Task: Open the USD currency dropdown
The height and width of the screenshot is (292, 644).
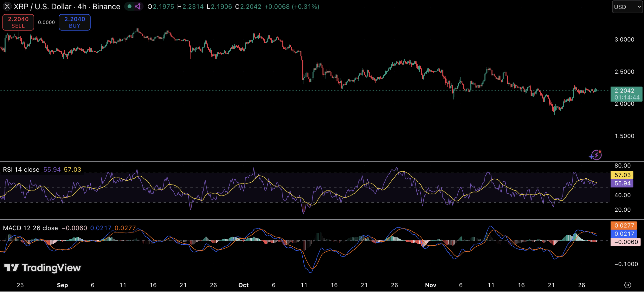Action: tap(627, 7)
